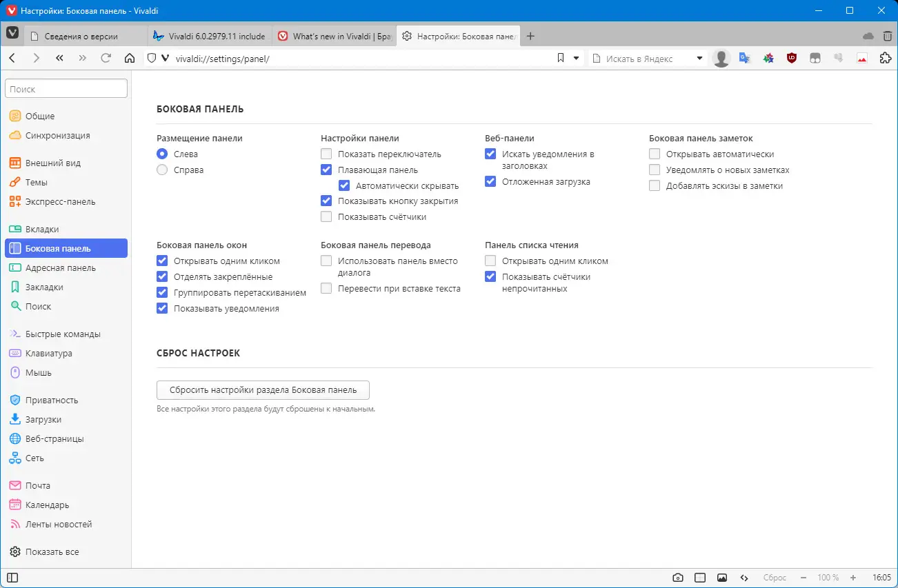Expand the search engine dropdown arrow
This screenshot has height=588, width=898.
700,59
